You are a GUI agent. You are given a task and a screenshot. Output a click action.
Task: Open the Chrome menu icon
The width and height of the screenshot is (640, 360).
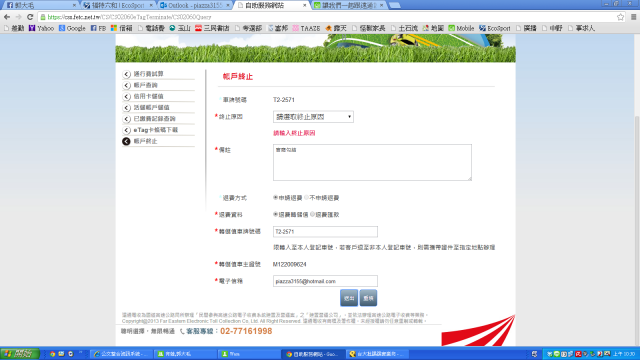633,17
